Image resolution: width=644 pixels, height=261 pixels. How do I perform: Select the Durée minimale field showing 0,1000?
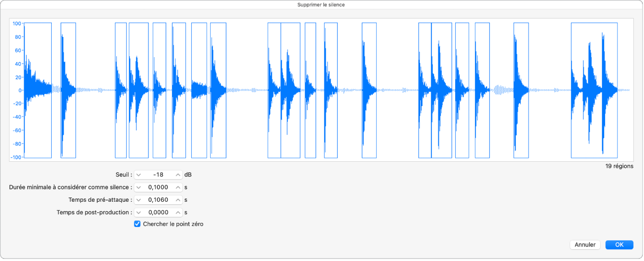[x=158, y=187]
